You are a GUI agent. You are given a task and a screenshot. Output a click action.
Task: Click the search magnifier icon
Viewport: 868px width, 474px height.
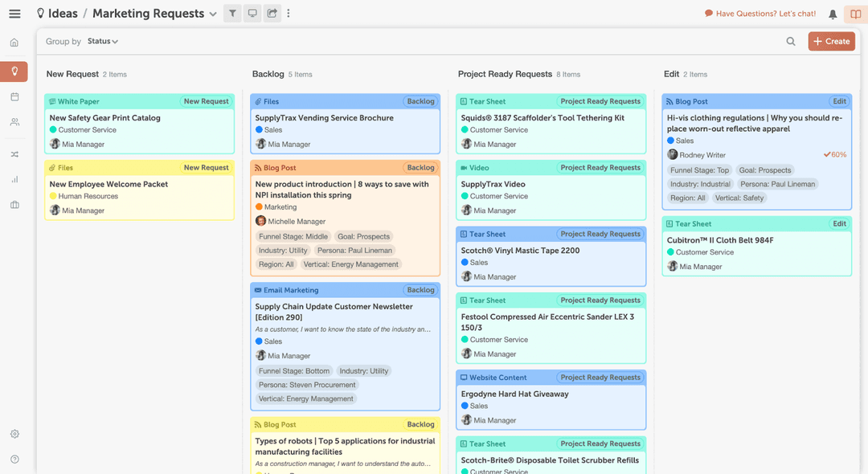(791, 41)
